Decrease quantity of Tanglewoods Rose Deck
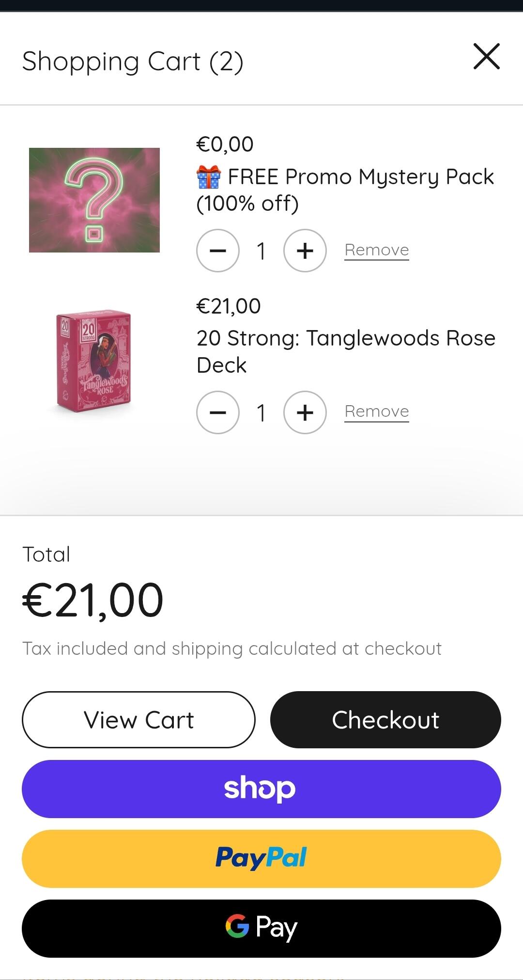This screenshot has width=523, height=980. [218, 412]
